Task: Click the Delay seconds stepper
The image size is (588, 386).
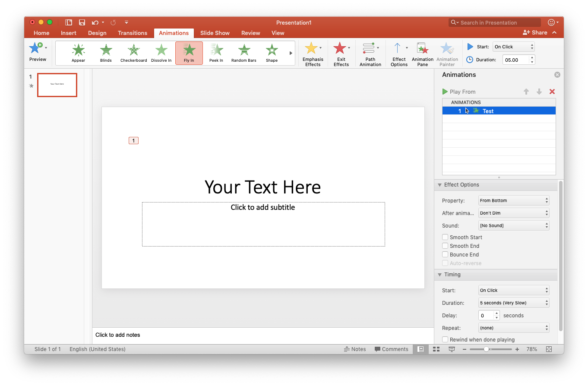Action: [x=496, y=315]
